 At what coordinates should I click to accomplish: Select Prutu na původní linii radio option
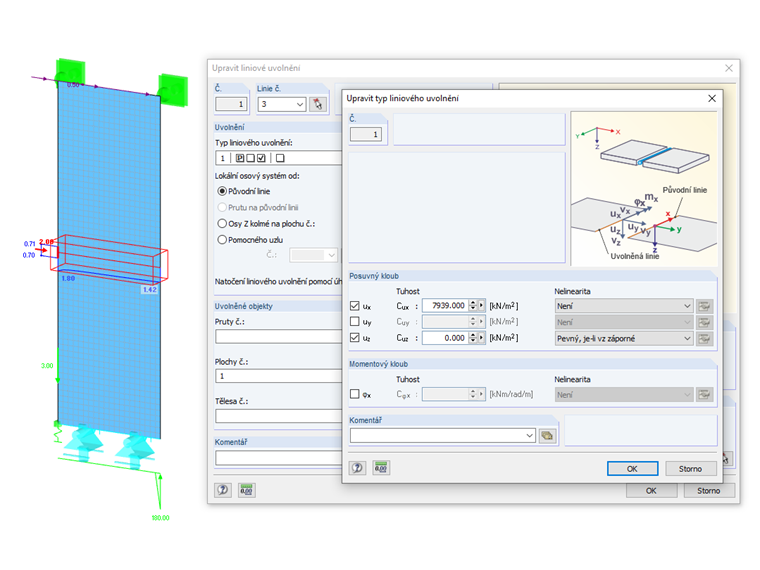pos(222,207)
